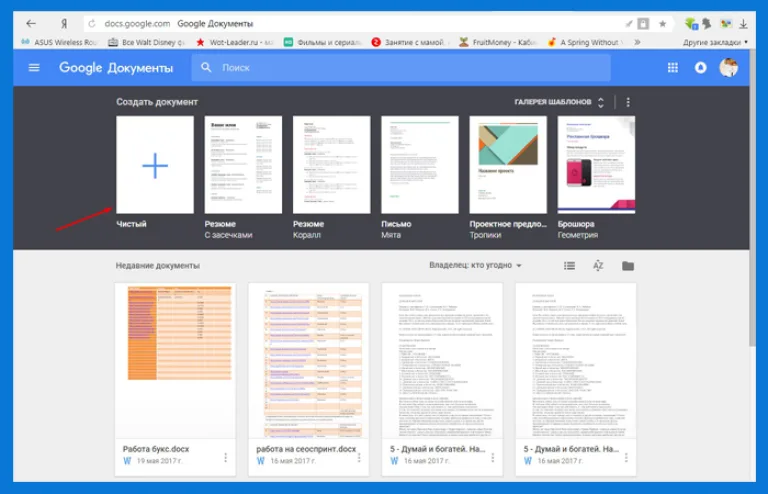This screenshot has height=494, width=768.
Task: Click the search magnifier icon
Action: point(206,68)
